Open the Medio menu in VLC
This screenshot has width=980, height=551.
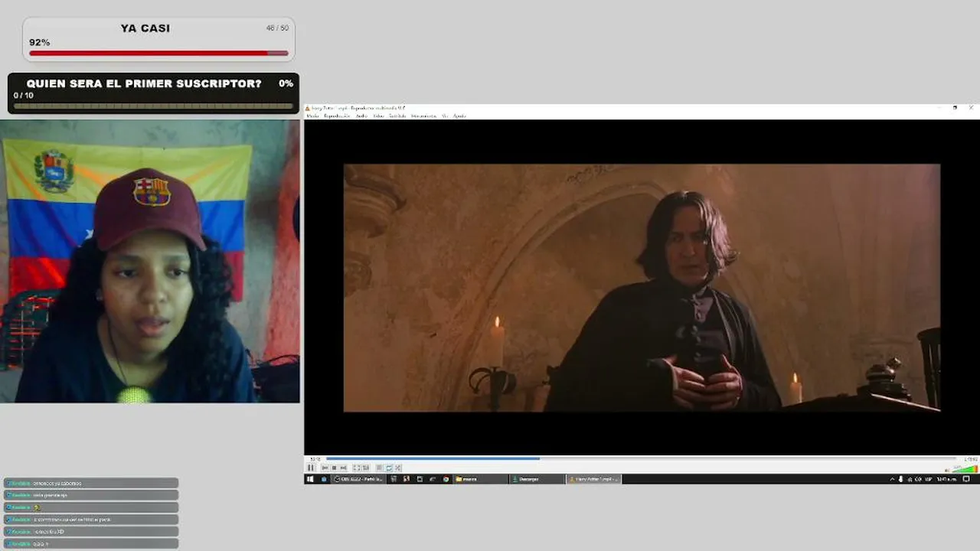[x=312, y=116]
